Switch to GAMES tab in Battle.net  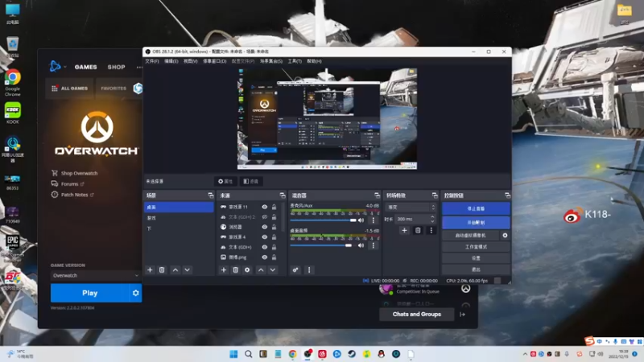(86, 67)
